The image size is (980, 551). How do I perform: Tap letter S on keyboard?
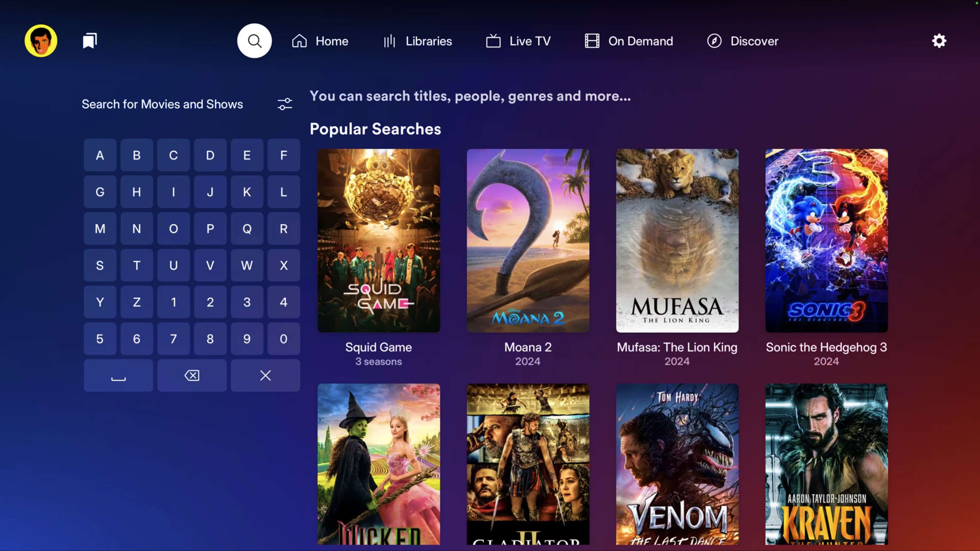point(100,265)
